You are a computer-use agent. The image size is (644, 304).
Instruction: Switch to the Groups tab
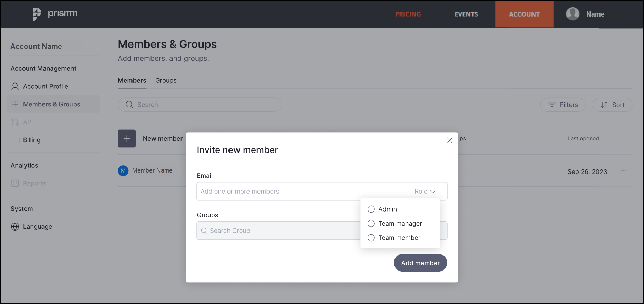[x=166, y=80]
